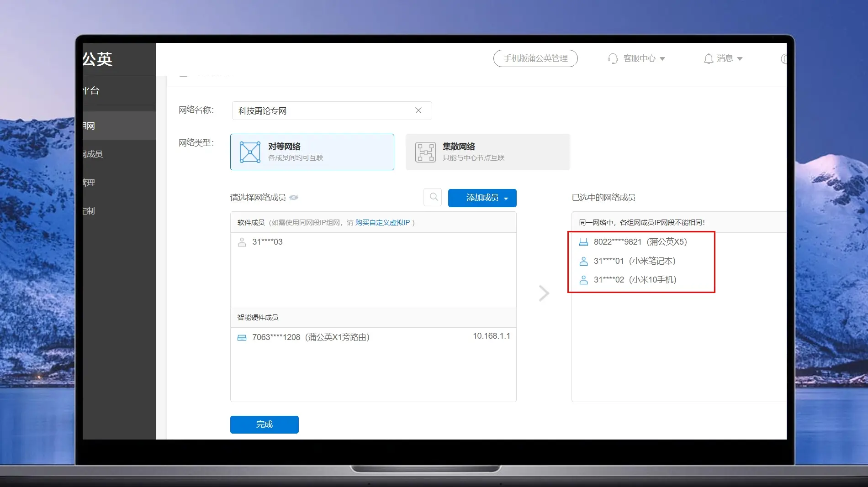Select the 集散网络 network type option
The height and width of the screenshot is (487, 868).
coord(487,152)
